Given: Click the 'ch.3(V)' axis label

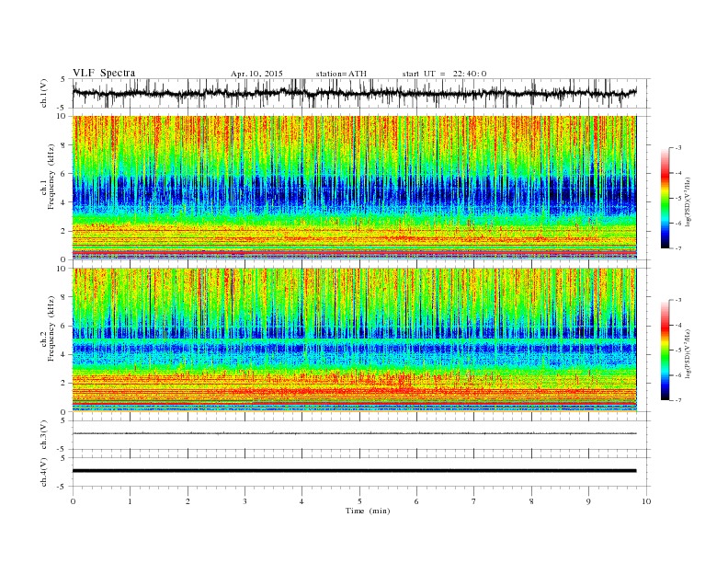Looking at the screenshot, I should (x=44, y=435).
